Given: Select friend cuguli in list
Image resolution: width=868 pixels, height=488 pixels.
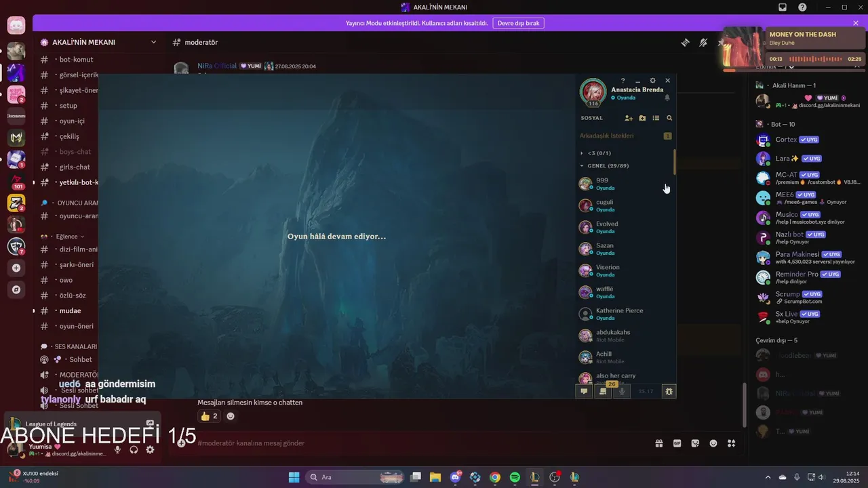Looking at the screenshot, I should point(625,205).
